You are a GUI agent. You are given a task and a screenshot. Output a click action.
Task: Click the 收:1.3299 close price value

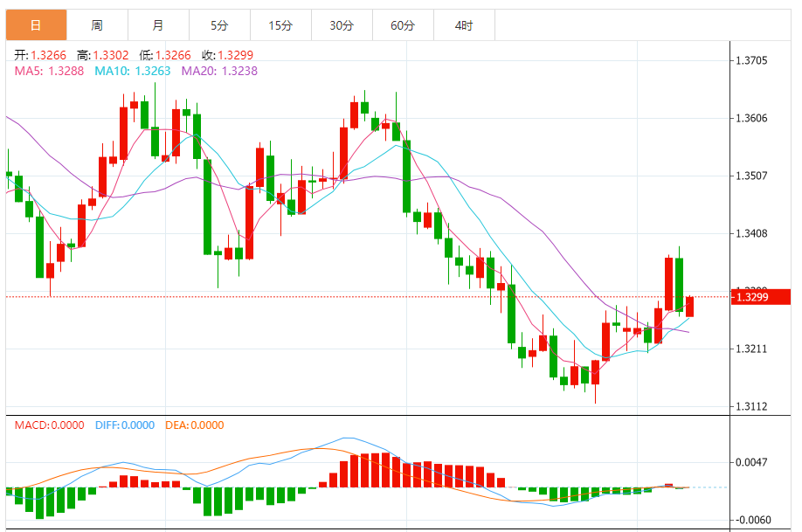[228, 55]
